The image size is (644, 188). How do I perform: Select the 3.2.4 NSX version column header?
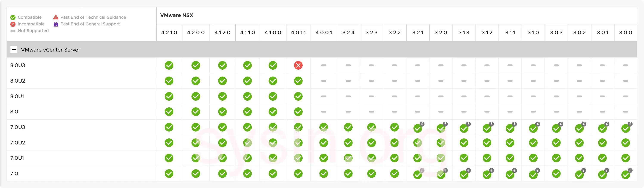(x=348, y=33)
